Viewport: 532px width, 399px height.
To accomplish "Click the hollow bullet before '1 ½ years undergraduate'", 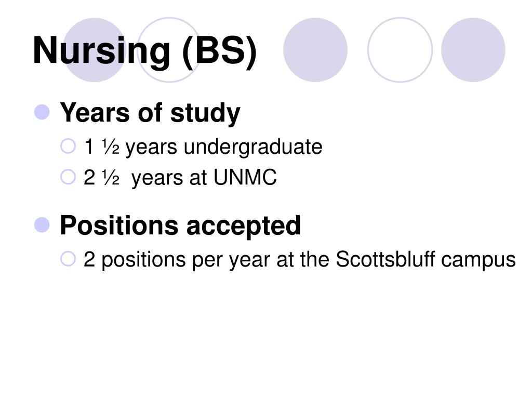I will 68,146.
